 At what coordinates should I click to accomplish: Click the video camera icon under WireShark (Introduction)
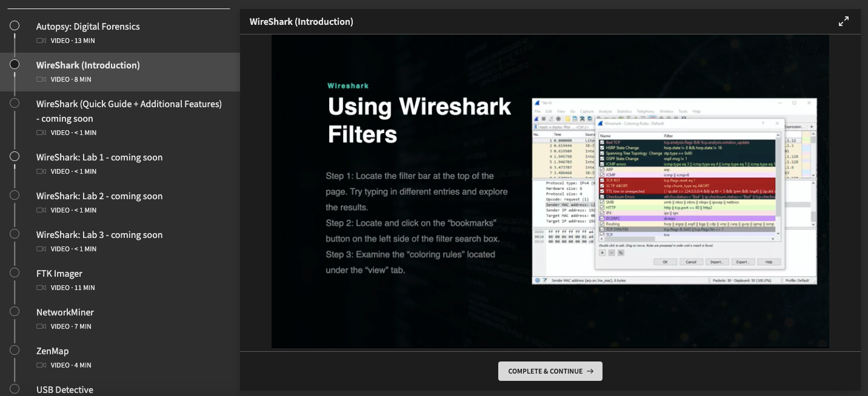coord(41,79)
